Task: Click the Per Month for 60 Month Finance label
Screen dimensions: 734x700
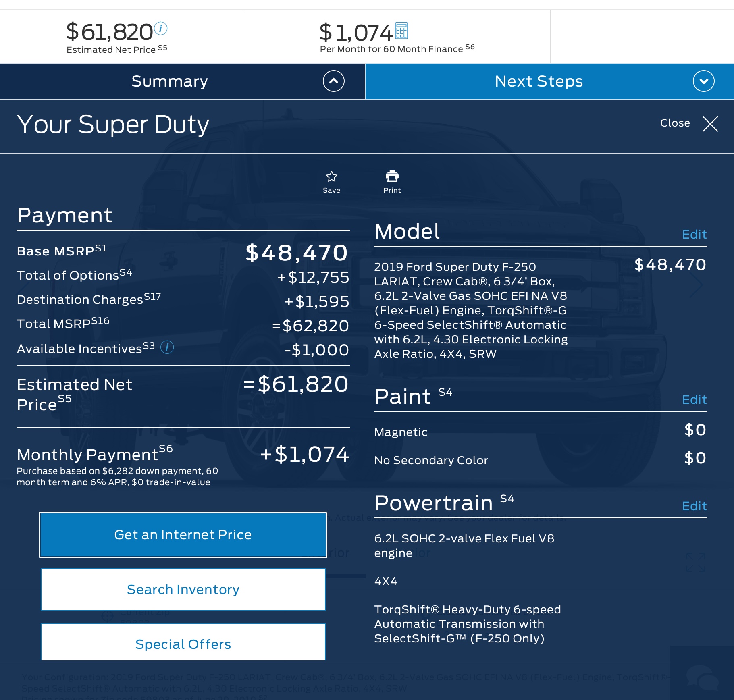Action: (x=397, y=48)
